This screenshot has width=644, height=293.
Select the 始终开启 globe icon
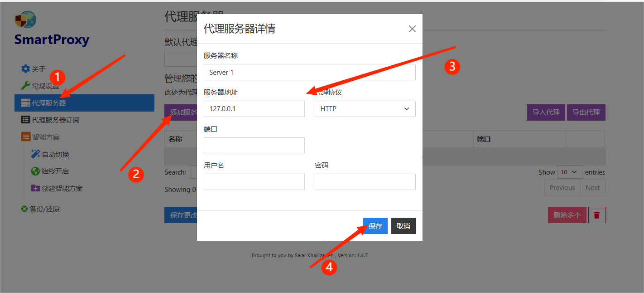click(34, 171)
